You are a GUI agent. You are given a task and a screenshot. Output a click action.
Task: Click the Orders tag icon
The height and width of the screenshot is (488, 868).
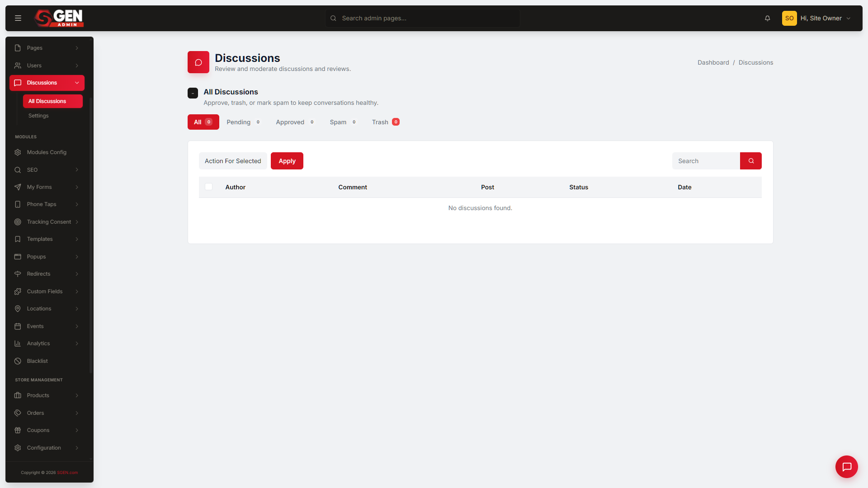click(18, 413)
